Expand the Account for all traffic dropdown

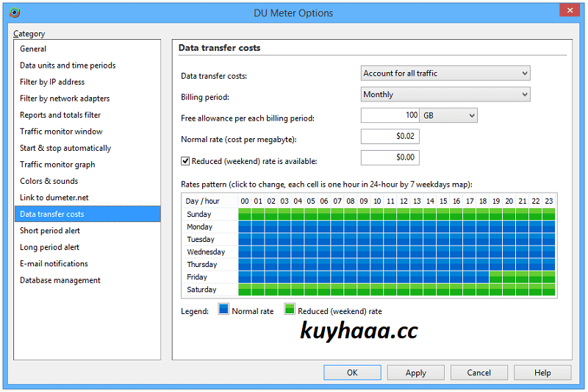pos(445,73)
